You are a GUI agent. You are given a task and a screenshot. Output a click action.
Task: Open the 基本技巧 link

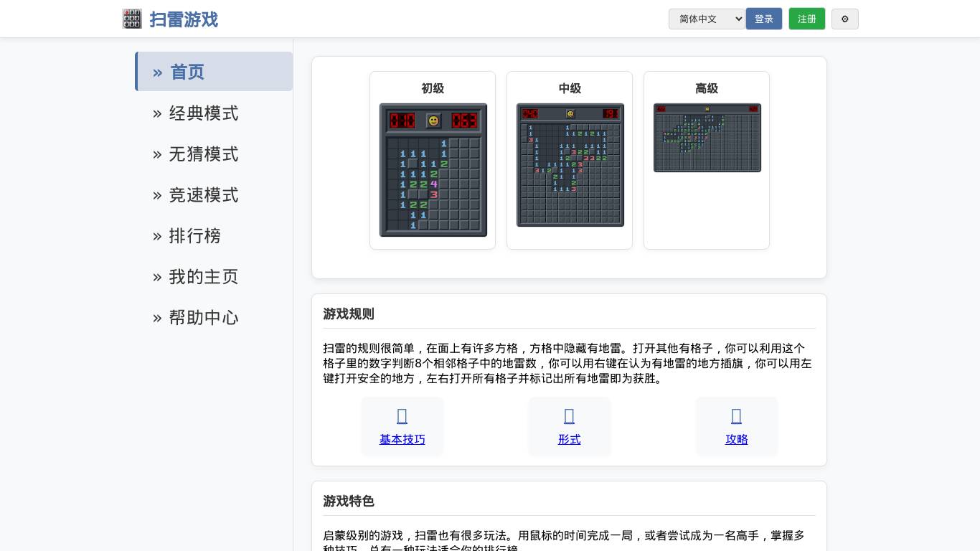click(402, 439)
